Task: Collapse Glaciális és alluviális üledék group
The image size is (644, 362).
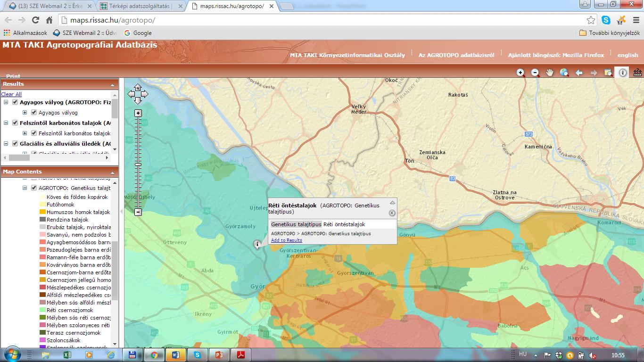Action: [6, 143]
